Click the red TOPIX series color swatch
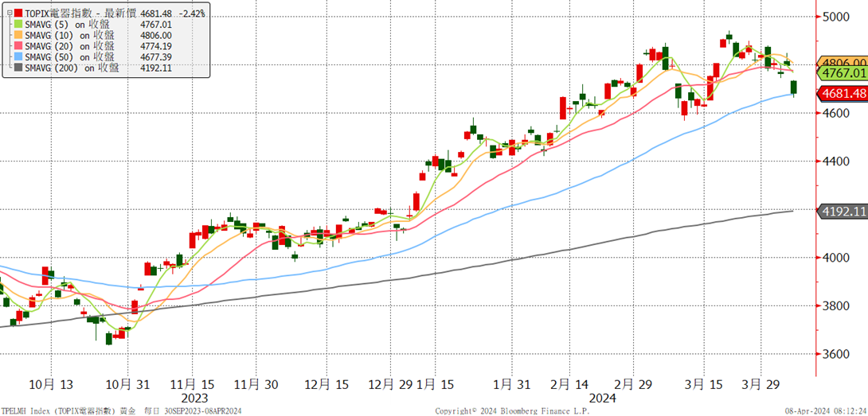 19,13
